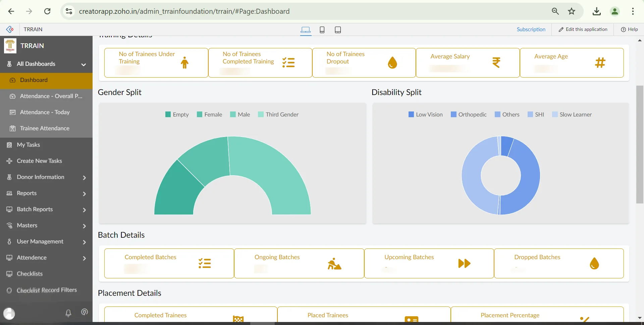Switch to phone preview mode
Viewport: 644px width, 325px height.
click(322, 30)
